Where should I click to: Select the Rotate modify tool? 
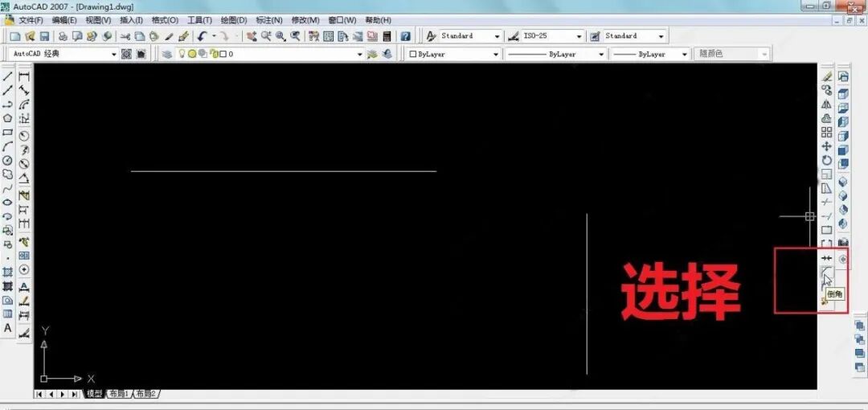pyautogui.click(x=826, y=160)
